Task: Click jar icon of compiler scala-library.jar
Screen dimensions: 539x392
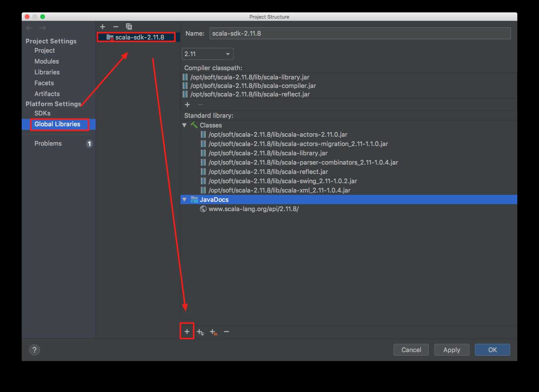Action: pos(185,77)
